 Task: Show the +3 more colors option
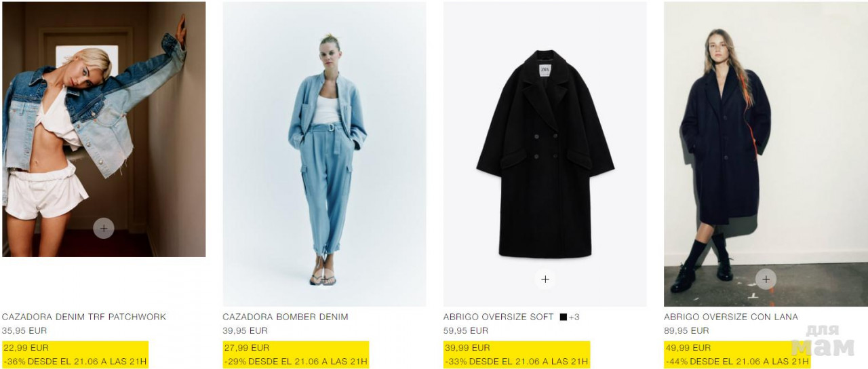pos(574,317)
